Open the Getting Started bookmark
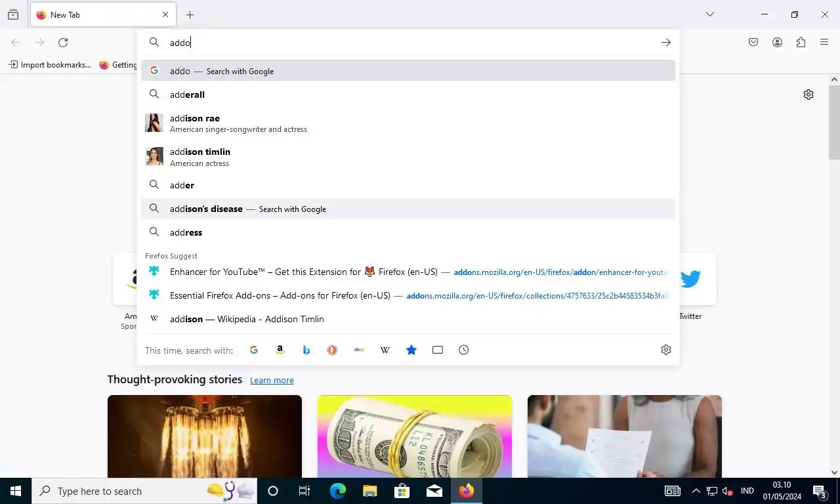 118,65
